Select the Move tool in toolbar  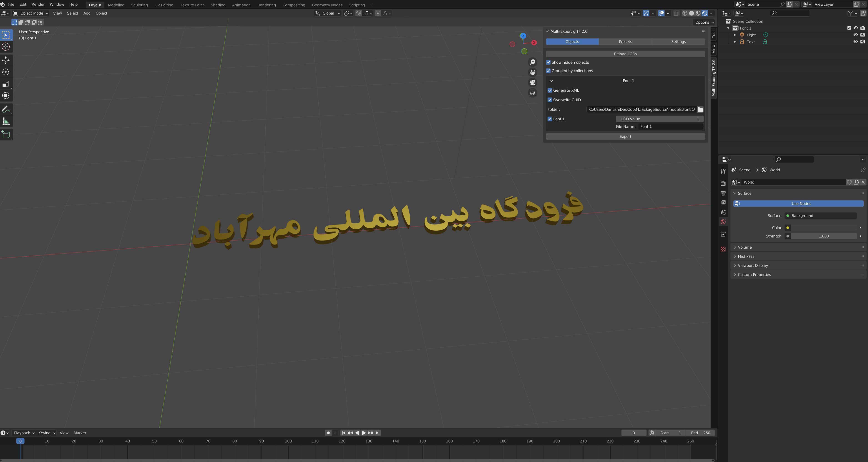(6, 60)
